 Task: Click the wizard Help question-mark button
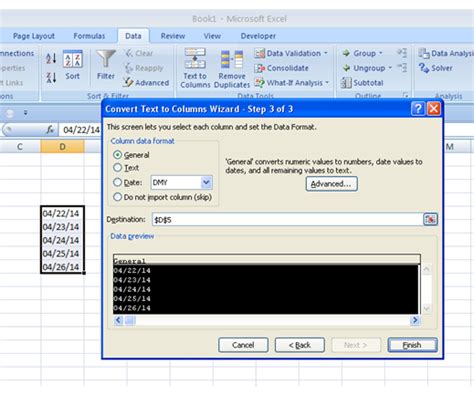coord(418,109)
